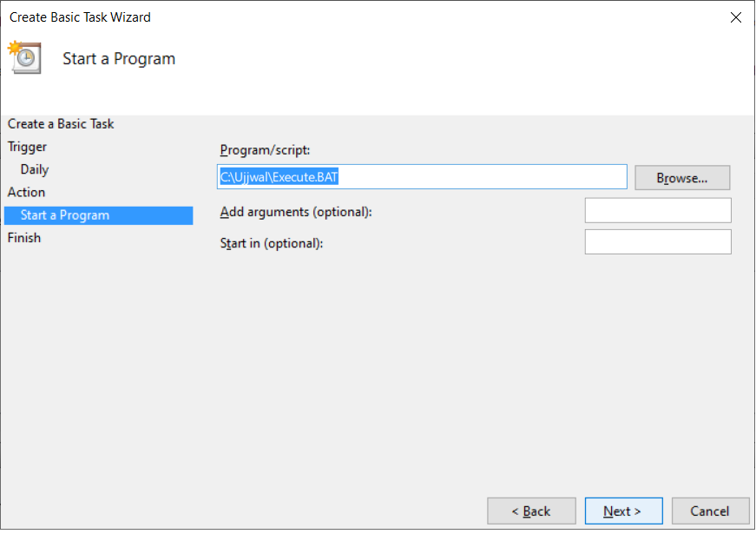
Task: Click the Add arguments (optional) label
Action: [296, 212]
